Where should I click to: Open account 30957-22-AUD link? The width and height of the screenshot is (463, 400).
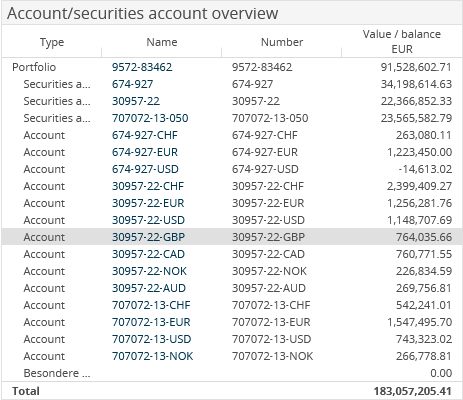149,288
